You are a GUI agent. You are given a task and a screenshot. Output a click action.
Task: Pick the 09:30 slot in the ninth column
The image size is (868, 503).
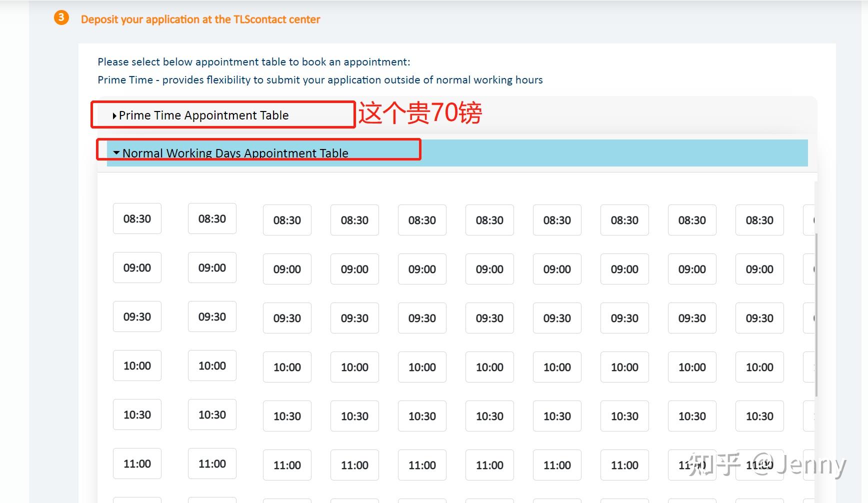(692, 318)
